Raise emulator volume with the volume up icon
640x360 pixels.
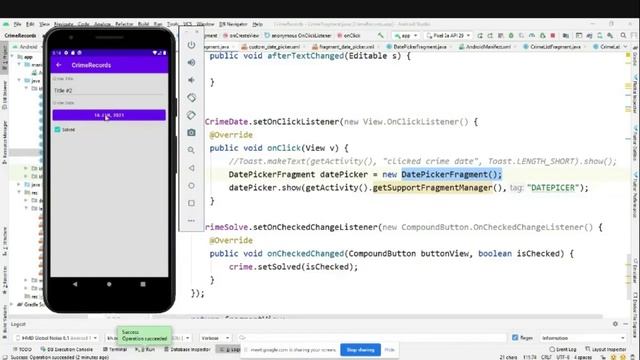(191, 62)
